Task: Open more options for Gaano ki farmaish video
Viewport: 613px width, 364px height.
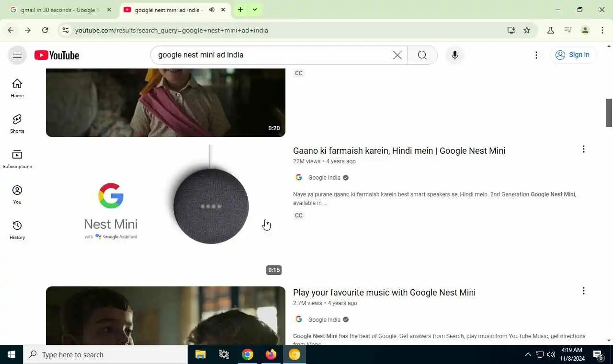Action: pos(583,149)
